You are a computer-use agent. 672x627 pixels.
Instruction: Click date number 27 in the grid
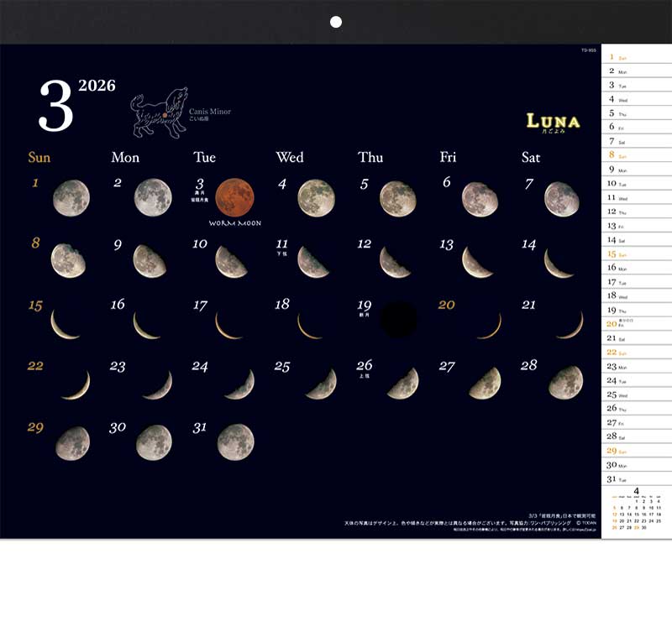447,366
